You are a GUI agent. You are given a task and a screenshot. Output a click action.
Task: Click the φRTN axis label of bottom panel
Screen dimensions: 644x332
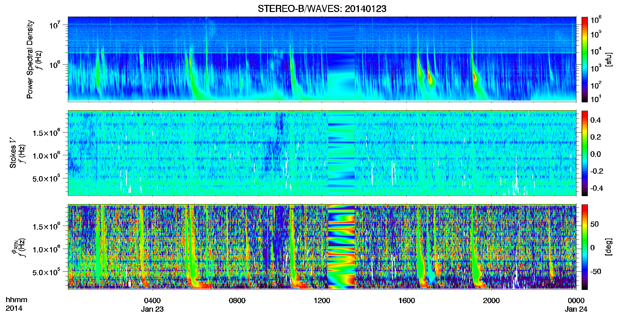[x=14, y=247]
